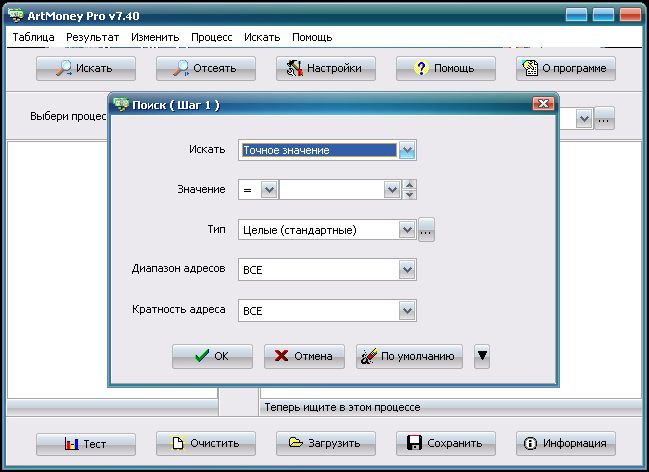Expand the Кратность адреса dropdown
Image resolution: width=649 pixels, height=472 pixels.
click(x=407, y=311)
